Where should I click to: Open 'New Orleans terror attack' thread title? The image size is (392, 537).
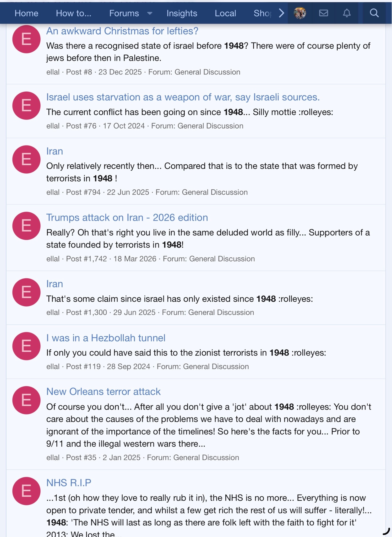pos(104,391)
